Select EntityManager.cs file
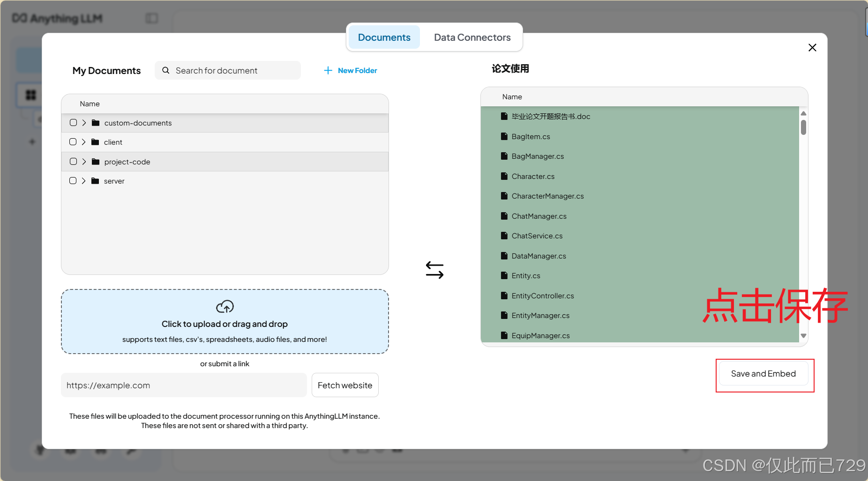The width and height of the screenshot is (868, 481). click(540, 316)
